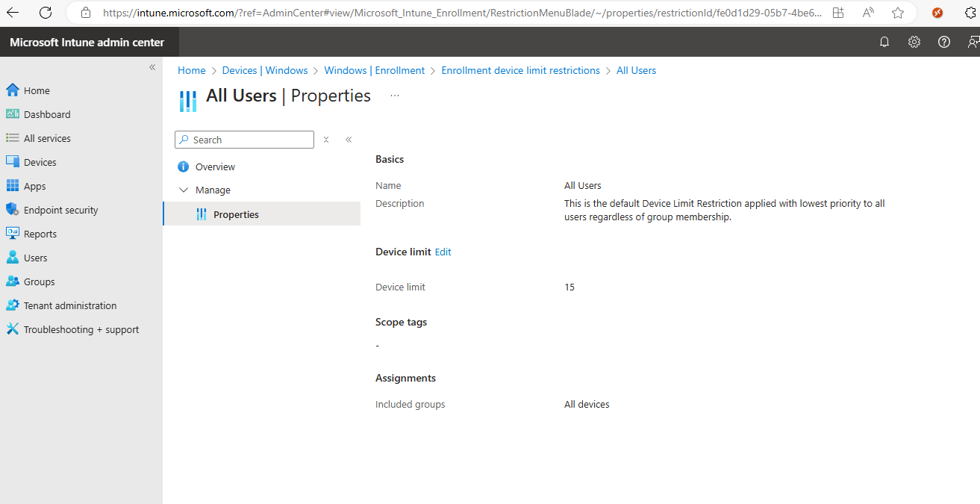The height and width of the screenshot is (504, 980).
Task: Open the Extensions puzzle icon
Action: point(970,13)
